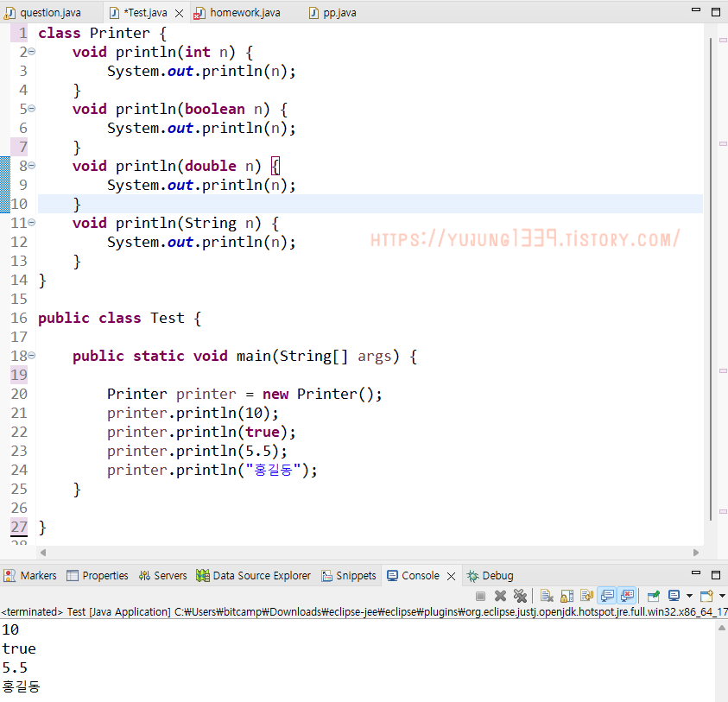Click the Terminate (stop) console button
728x702 pixels.
480,596
